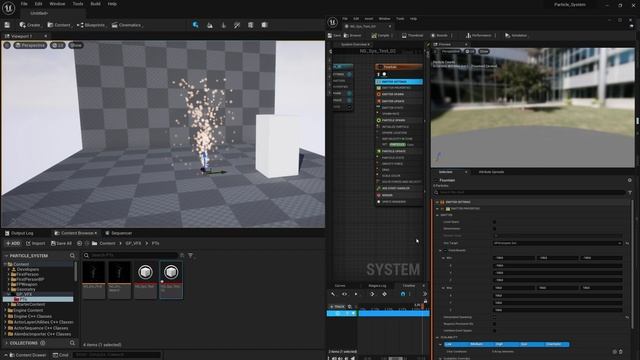
Task: Open the Edit menu of main editor
Action: tap(38, 4)
